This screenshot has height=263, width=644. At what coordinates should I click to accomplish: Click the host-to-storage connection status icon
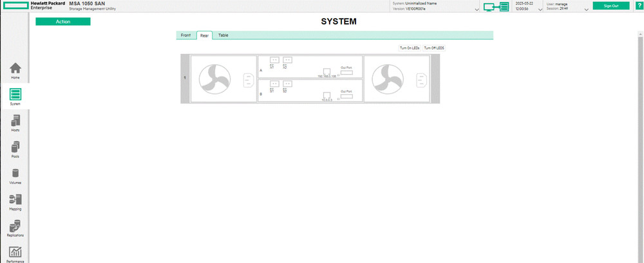(496, 6)
